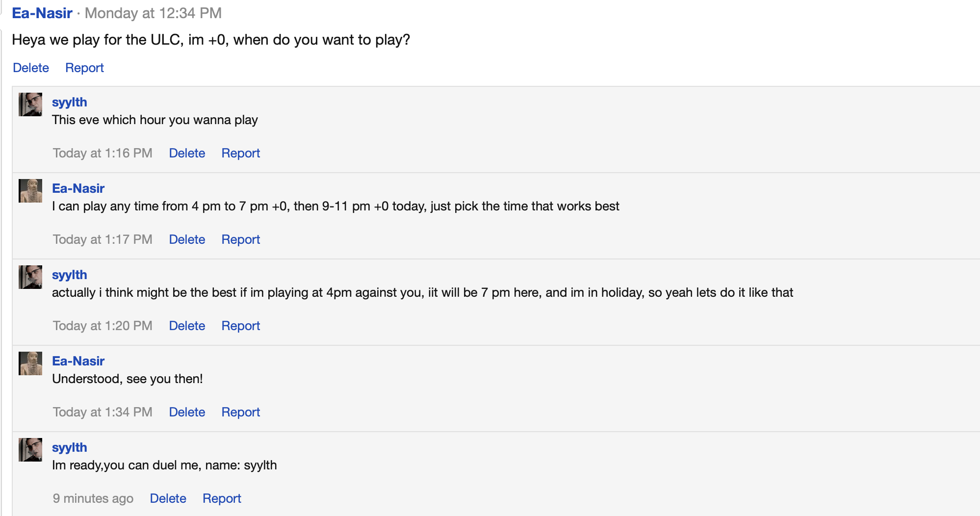Screen dimensions: 980x516
Task: Report the "This eve which hour" reply
Action: [240, 153]
